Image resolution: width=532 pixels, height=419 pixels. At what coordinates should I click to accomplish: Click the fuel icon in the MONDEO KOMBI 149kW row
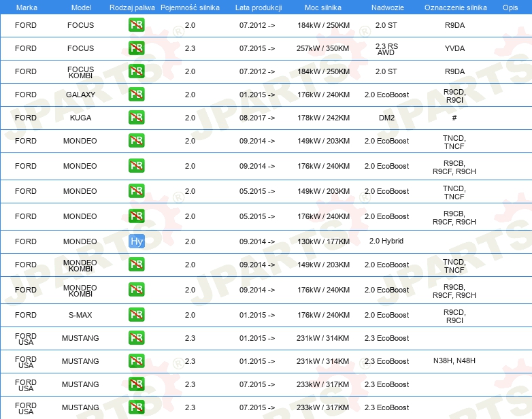(136, 265)
